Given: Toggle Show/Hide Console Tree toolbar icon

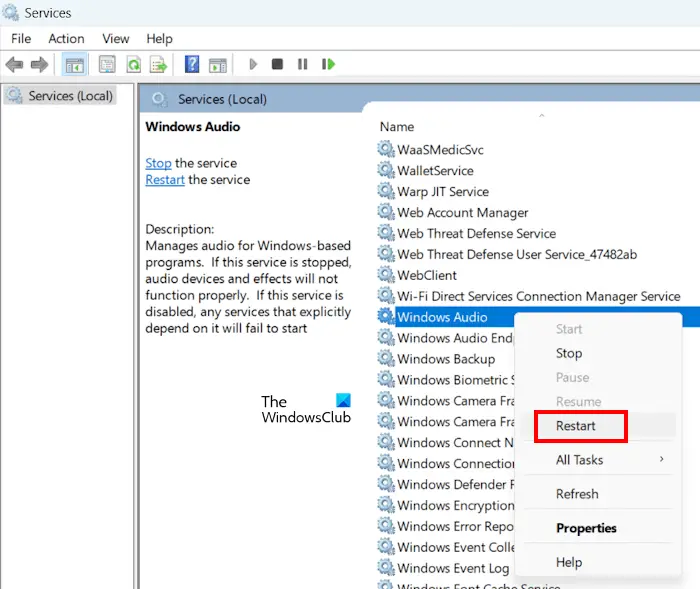Looking at the screenshot, I should (x=74, y=65).
